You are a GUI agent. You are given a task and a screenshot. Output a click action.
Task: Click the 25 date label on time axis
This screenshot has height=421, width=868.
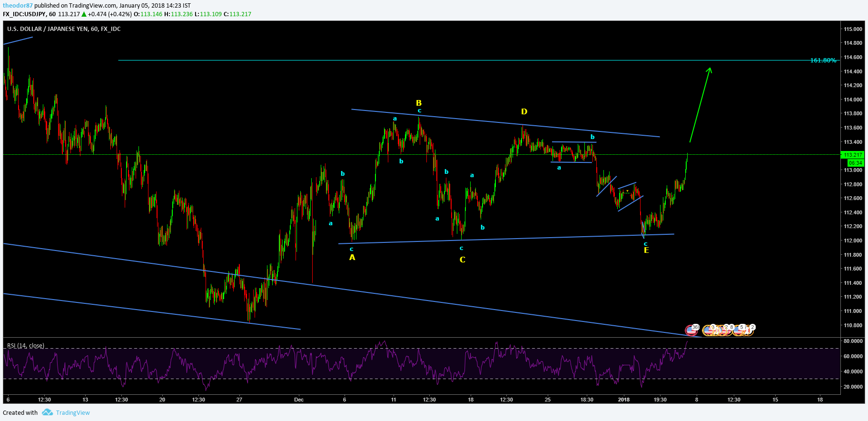pyautogui.click(x=548, y=400)
